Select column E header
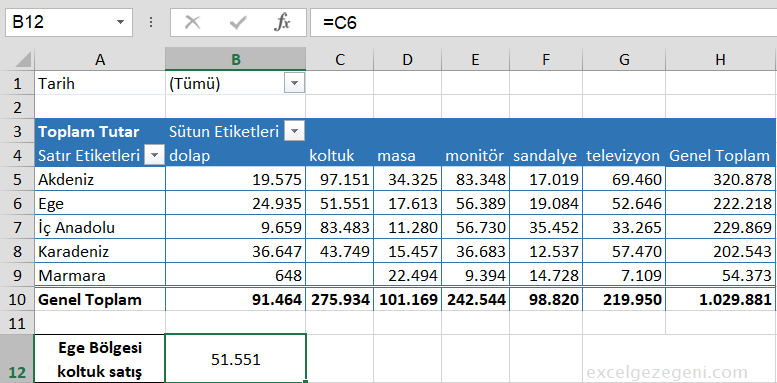This screenshot has width=777, height=383. tap(475, 59)
